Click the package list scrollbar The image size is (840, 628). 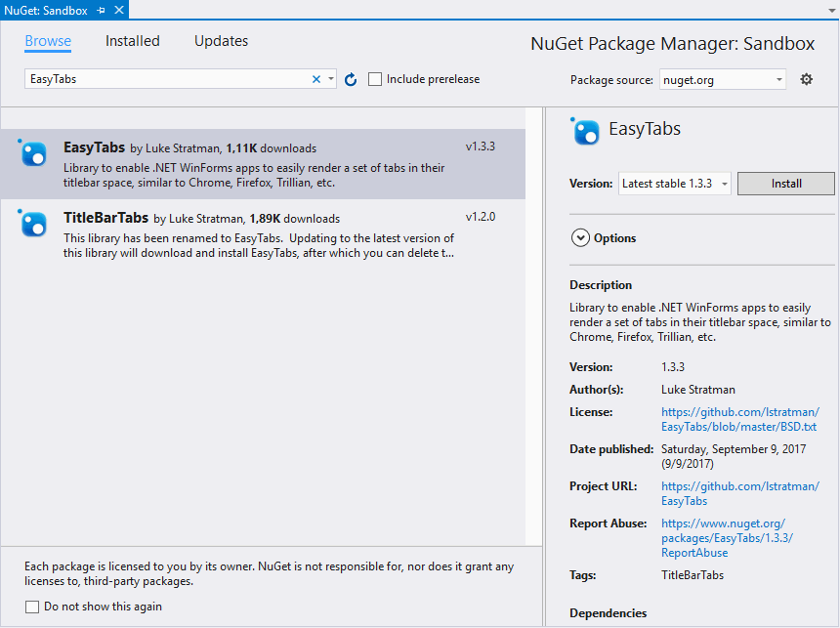(x=534, y=327)
